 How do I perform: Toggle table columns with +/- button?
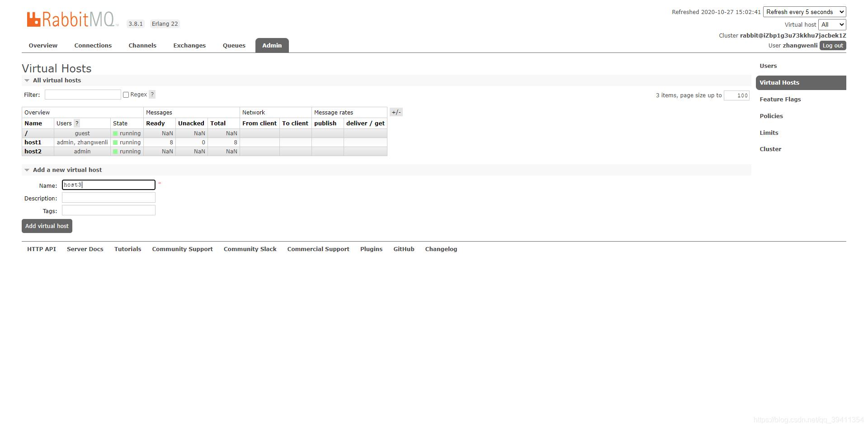(x=396, y=112)
